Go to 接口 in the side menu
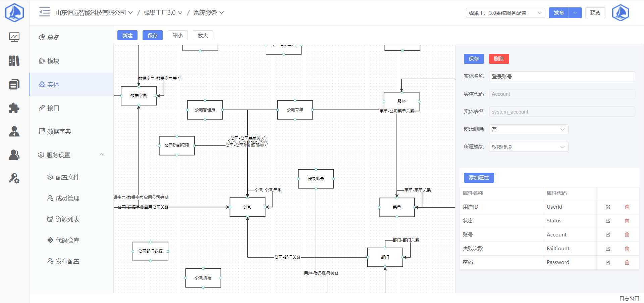This screenshot has height=303, width=644. [71, 108]
